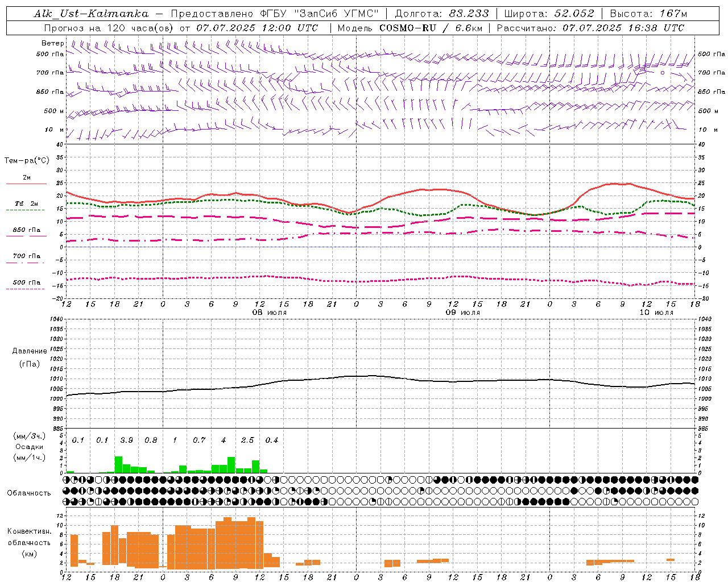728x582 pixels.
Task: Click the 2.5 three-hour precipitation value
Action: [247, 440]
